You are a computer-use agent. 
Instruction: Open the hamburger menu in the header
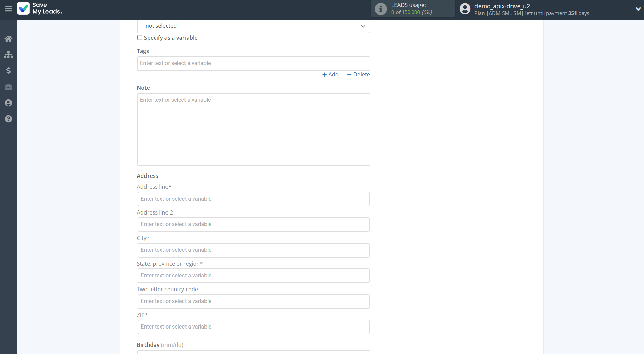pyautogui.click(x=8, y=8)
